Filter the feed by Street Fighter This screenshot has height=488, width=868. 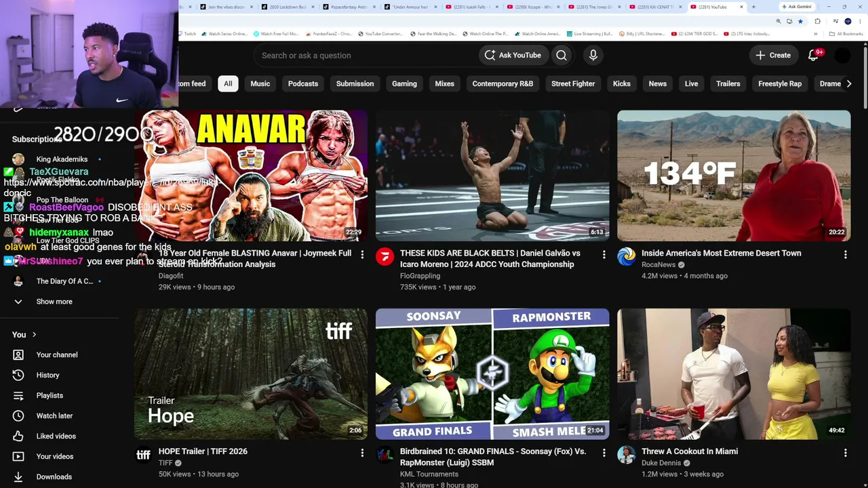pos(573,83)
